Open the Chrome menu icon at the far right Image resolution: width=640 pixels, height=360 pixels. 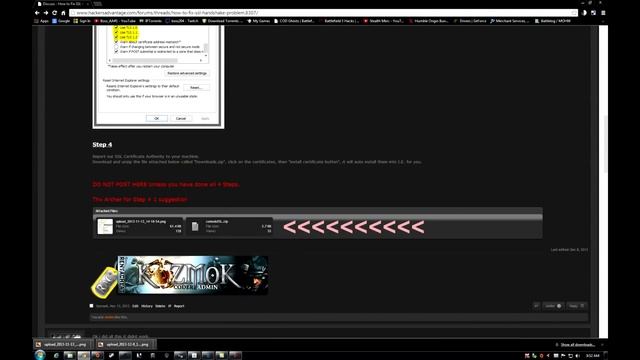click(x=603, y=13)
